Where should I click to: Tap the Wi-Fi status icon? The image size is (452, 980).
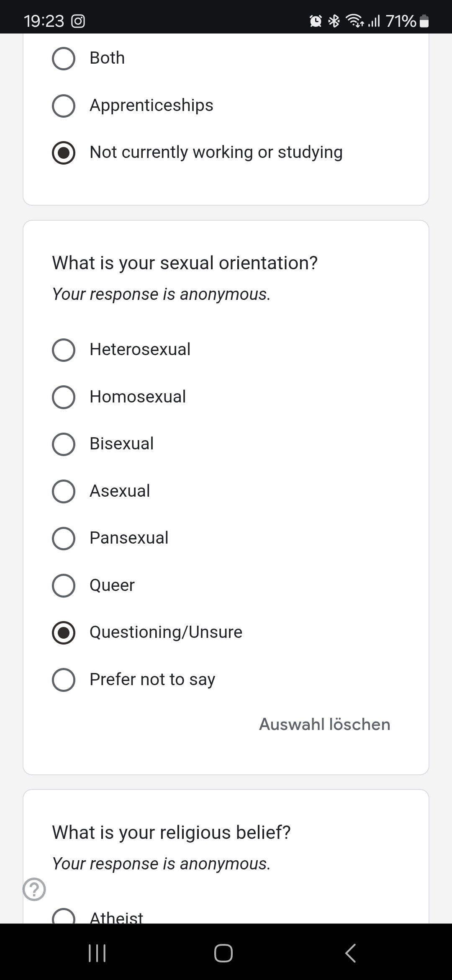point(354,21)
